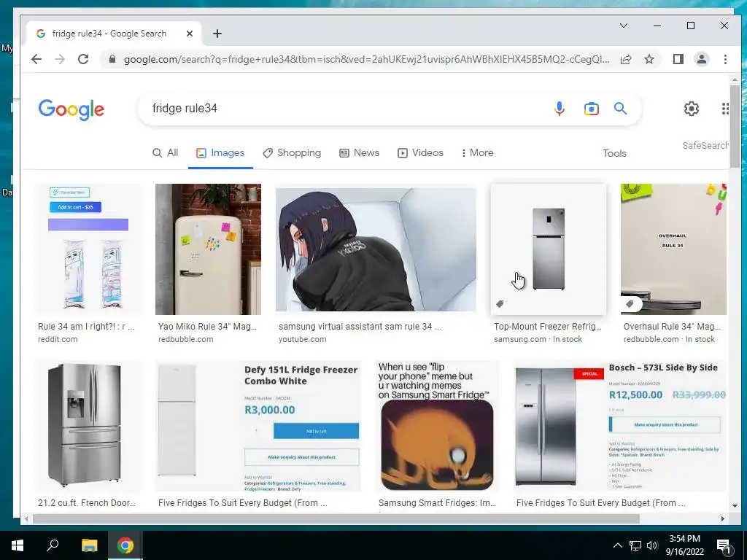747x560 pixels.
Task: Open the Tools filter options
Action: point(614,153)
